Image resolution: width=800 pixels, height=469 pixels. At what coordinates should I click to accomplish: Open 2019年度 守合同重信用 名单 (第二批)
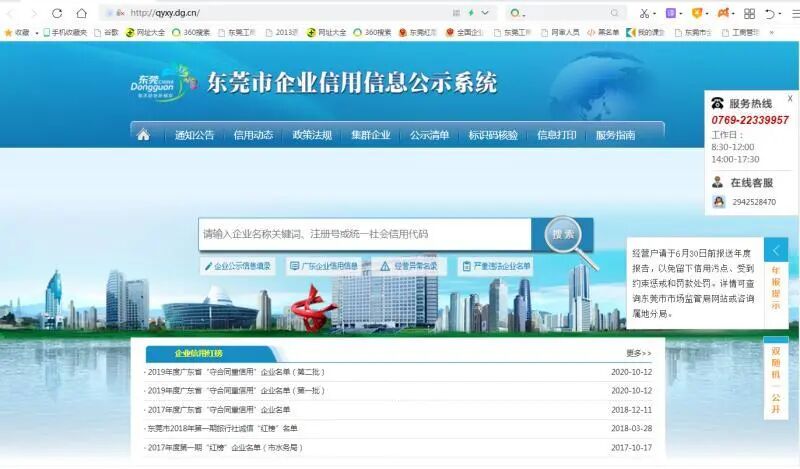click(236, 372)
